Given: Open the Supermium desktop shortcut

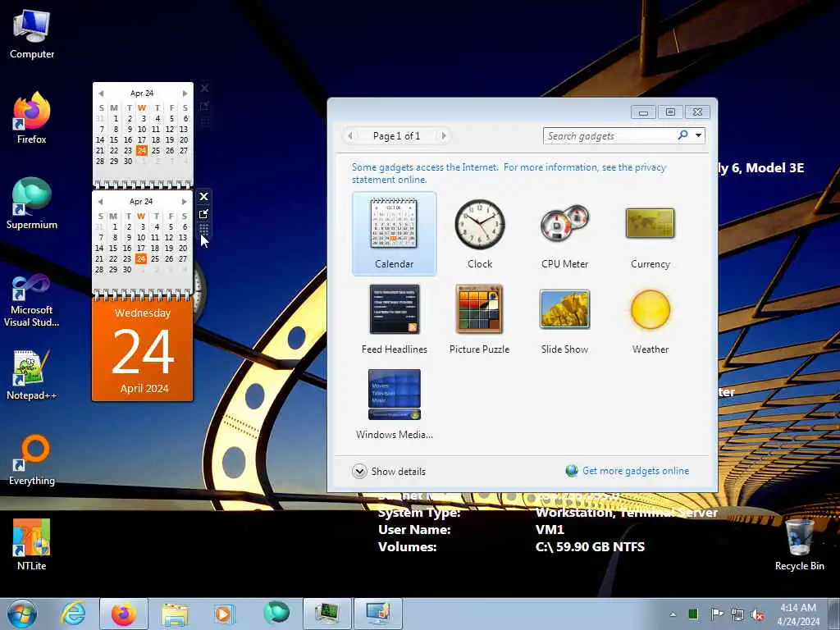Looking at the screenshot, I should point(32,203).
